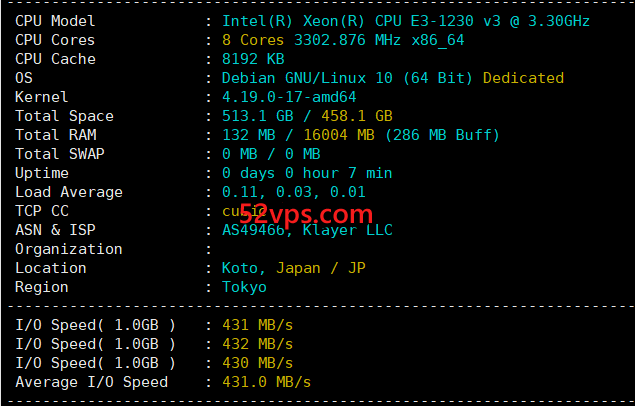Click the Organization label
This screenshot has width=635, height=406.
(69, 249)
